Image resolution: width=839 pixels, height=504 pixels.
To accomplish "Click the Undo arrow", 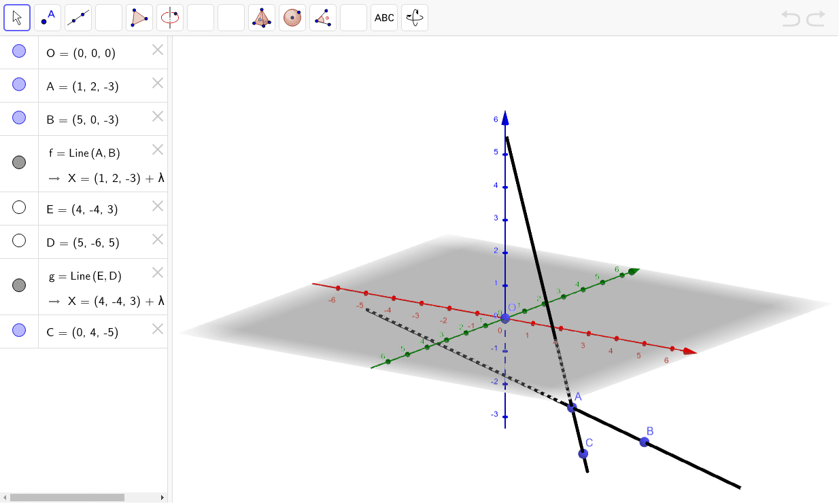I will pos(791,18).
